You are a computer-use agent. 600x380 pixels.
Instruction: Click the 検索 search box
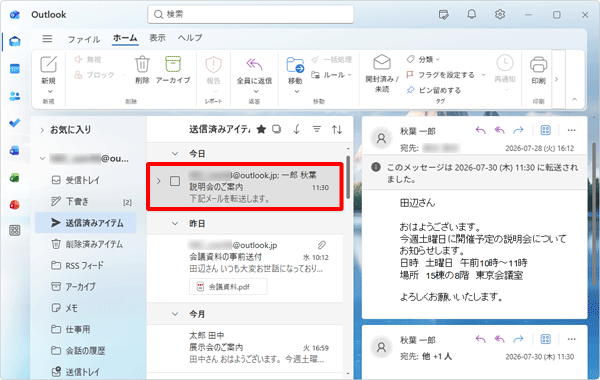pos(251,15)
